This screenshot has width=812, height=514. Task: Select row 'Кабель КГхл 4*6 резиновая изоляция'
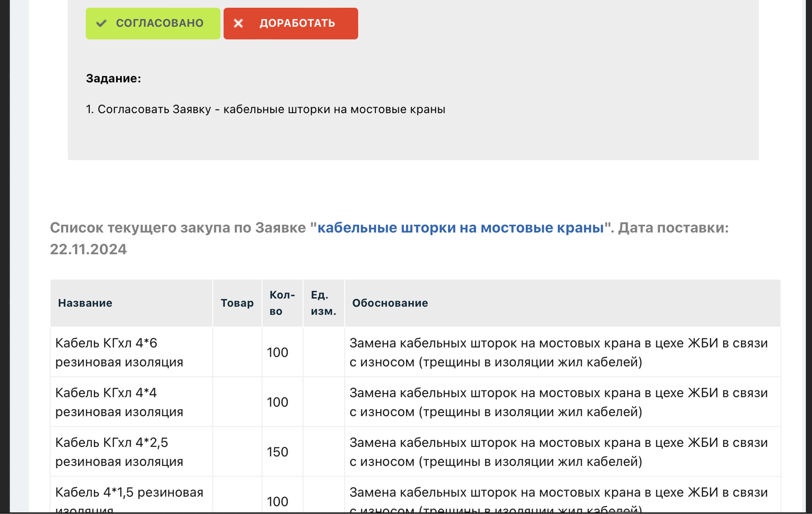119,352
